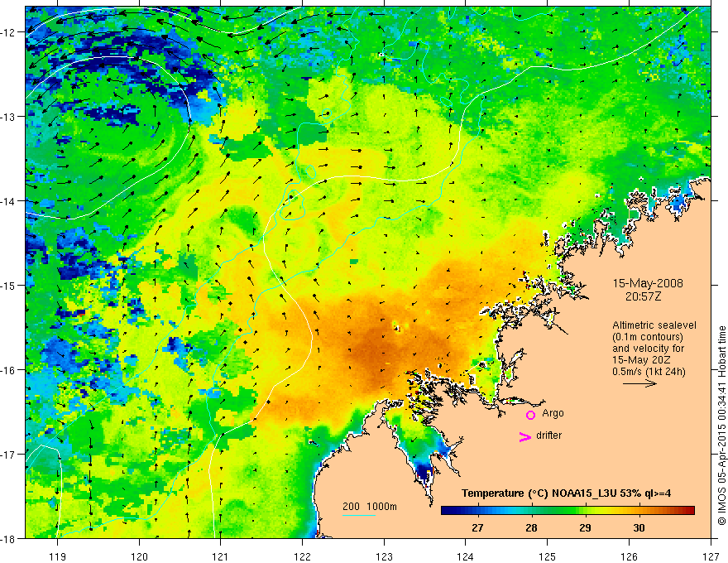728x563 pixels.
Task: Click the 'and velocity for' label
Action: pyautogui.click(x=648, y=349)
